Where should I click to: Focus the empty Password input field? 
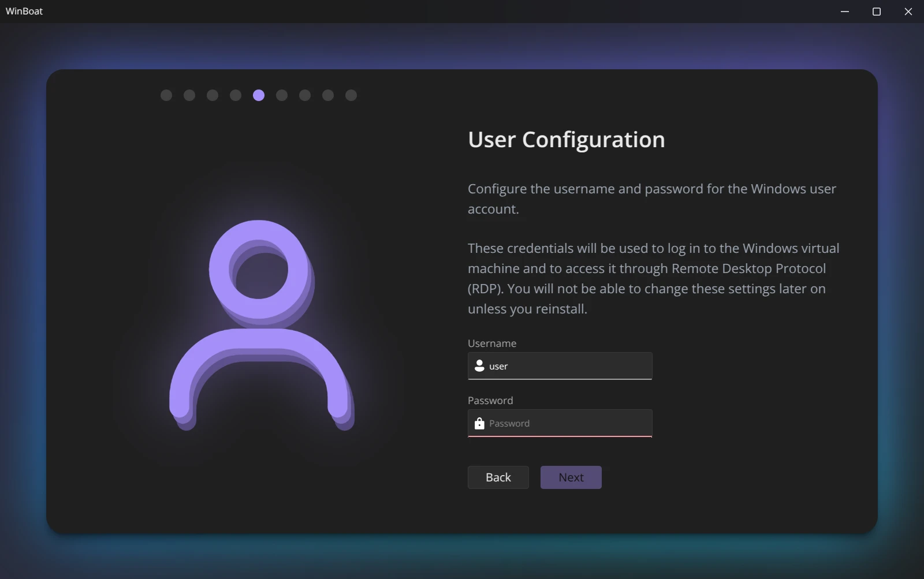point(569,423)
